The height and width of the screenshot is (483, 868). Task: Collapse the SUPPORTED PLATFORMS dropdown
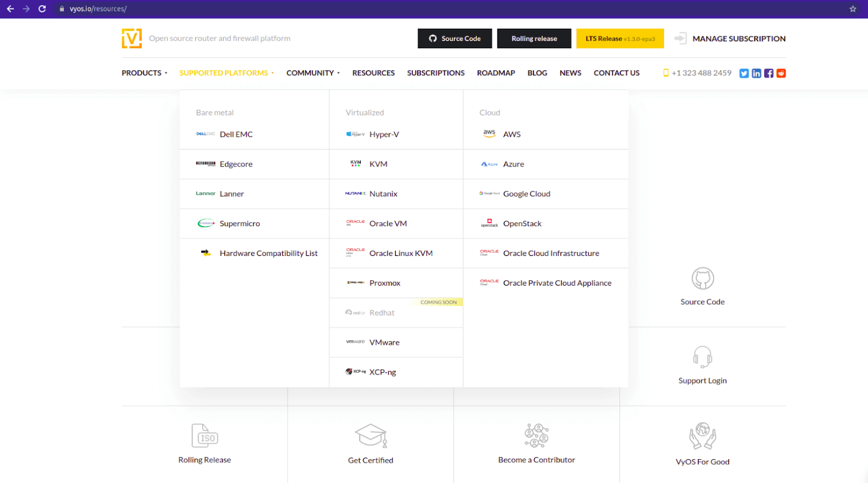point(227,73)
